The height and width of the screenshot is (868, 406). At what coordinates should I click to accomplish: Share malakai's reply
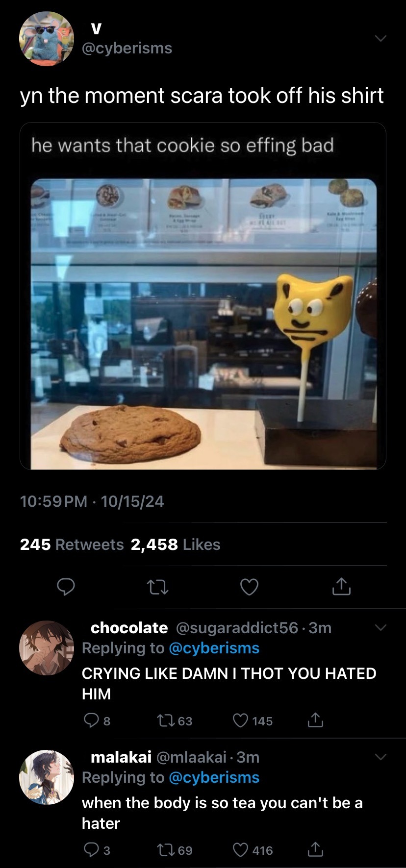(x=315, y=850)
